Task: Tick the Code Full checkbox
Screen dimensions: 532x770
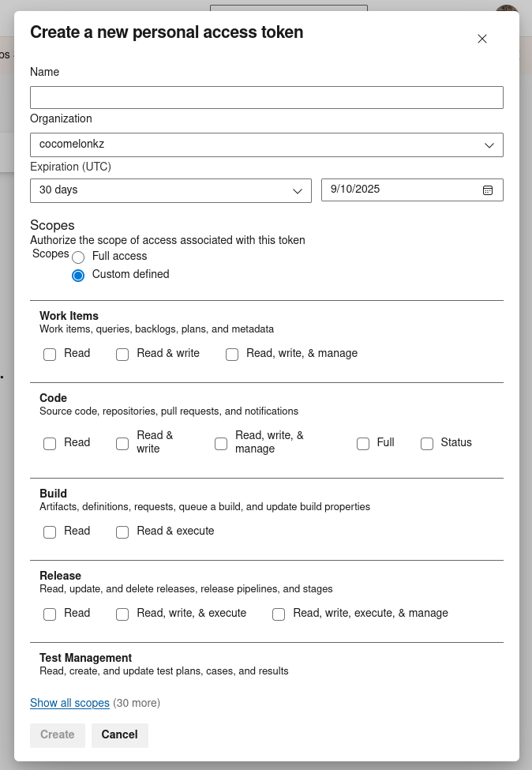Action: [362, 444]
